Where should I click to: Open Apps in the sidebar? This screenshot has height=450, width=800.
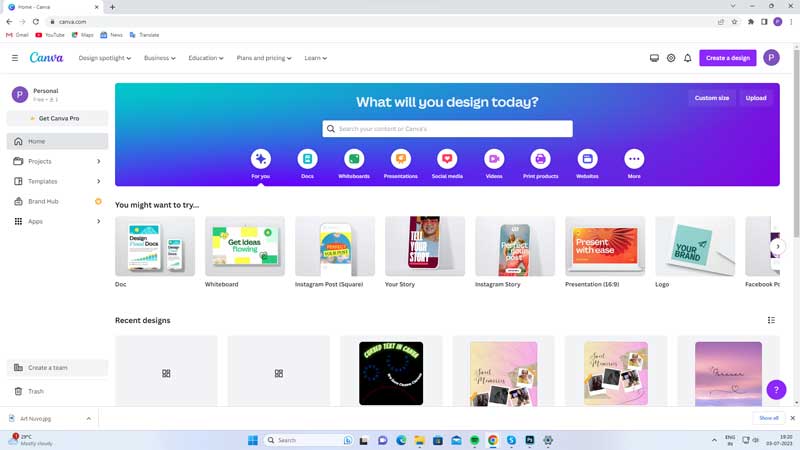coord(57,221)
